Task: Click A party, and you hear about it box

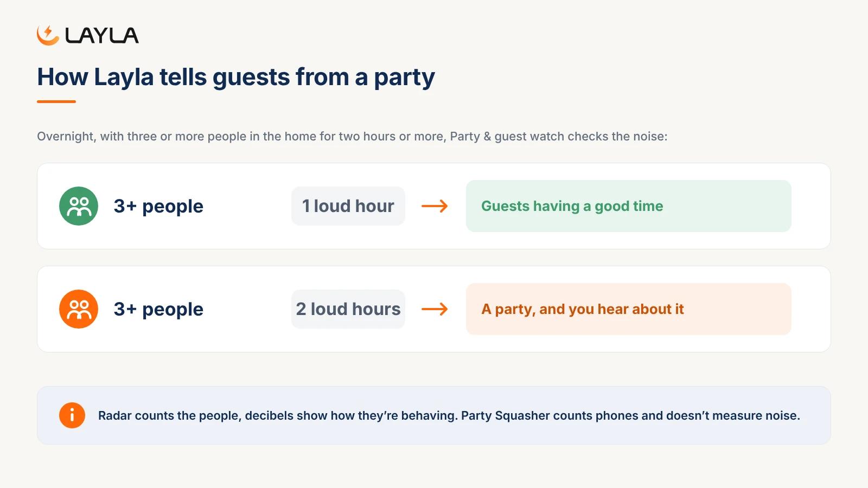Action: click(x=629, y=309)
